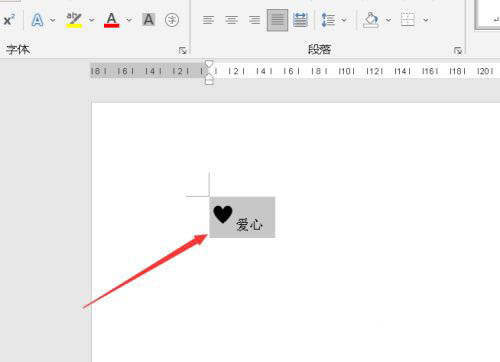Image resolution: width=500 pixels, height=362 pixels.
Task: Toggle distributed alignment
Action: tap(300, 20)
